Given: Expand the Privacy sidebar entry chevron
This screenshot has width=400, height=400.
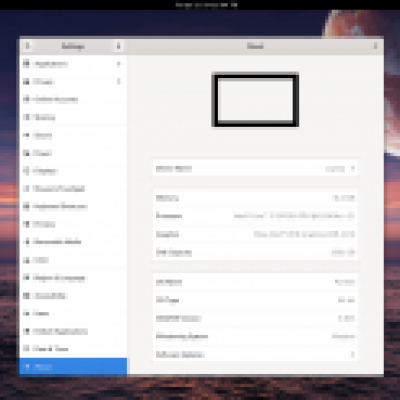Looking at the screenshot, I should [118, 82].
